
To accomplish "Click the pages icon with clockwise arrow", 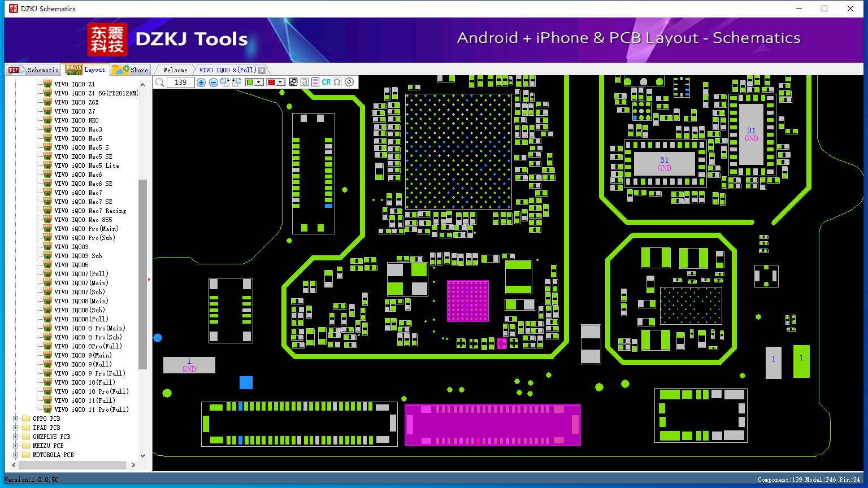I will coord(225,82).
